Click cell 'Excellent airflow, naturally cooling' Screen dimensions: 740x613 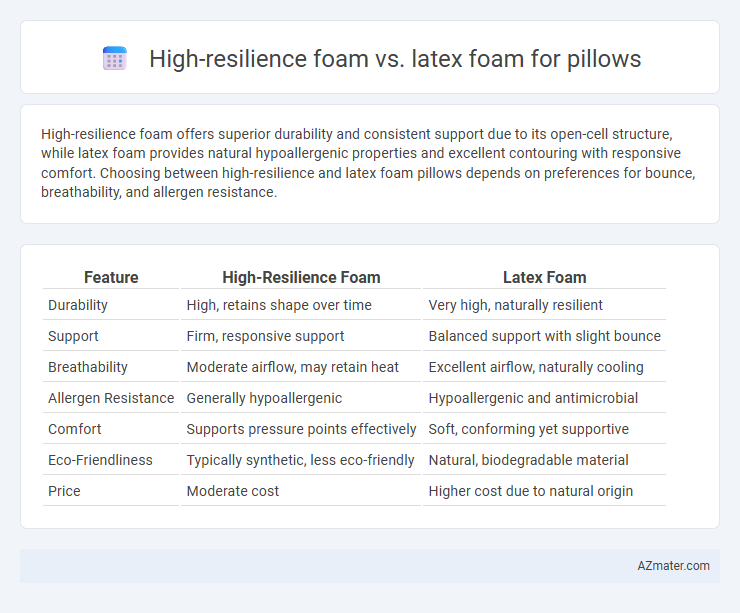pos(536,367)
